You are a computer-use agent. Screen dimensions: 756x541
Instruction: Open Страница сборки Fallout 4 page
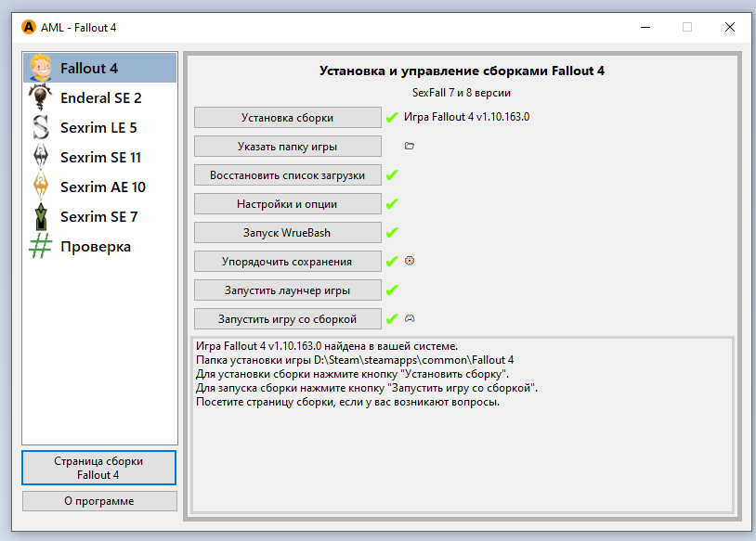coord(99,468)
